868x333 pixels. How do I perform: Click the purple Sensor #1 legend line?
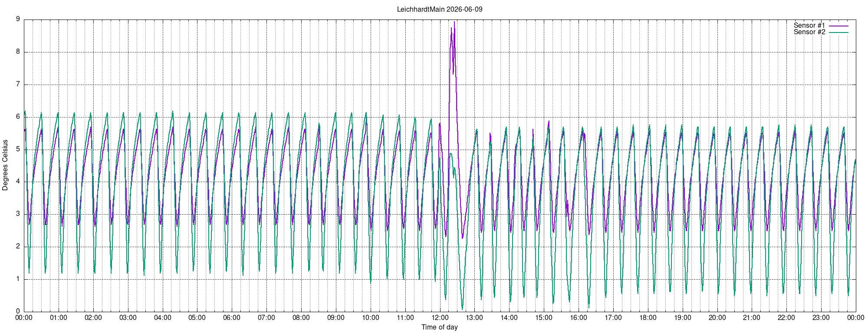[838, 26]
